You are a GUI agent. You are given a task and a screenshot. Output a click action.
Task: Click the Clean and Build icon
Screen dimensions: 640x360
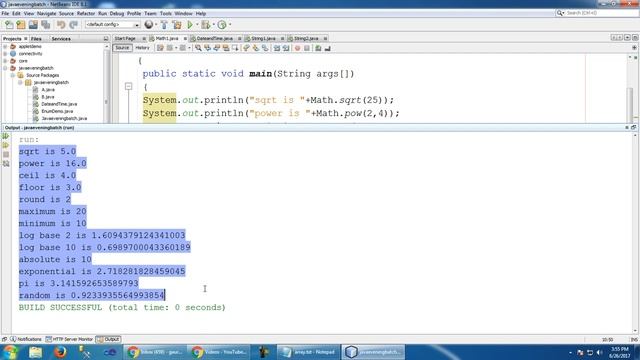[177, 25]
